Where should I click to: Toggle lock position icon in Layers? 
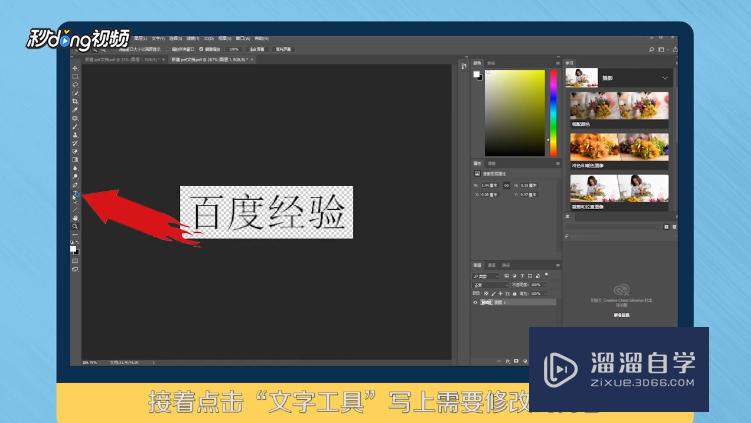pos(501,293)
